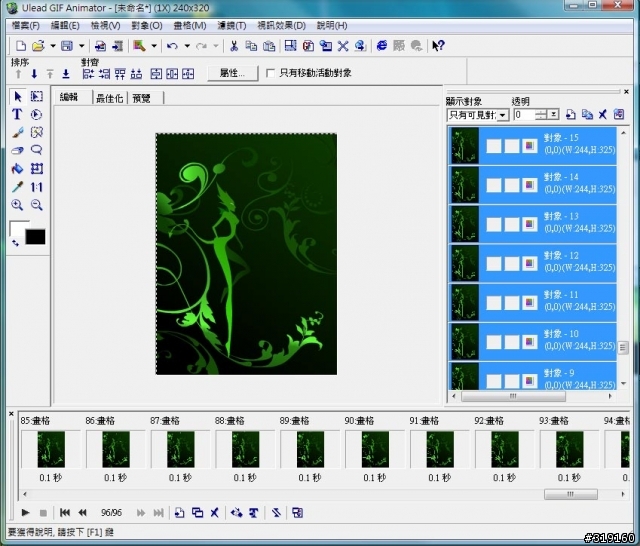Open the 編輯(E) menu
The height and width of the screenshot is (546, 640).
click(65, 26)
